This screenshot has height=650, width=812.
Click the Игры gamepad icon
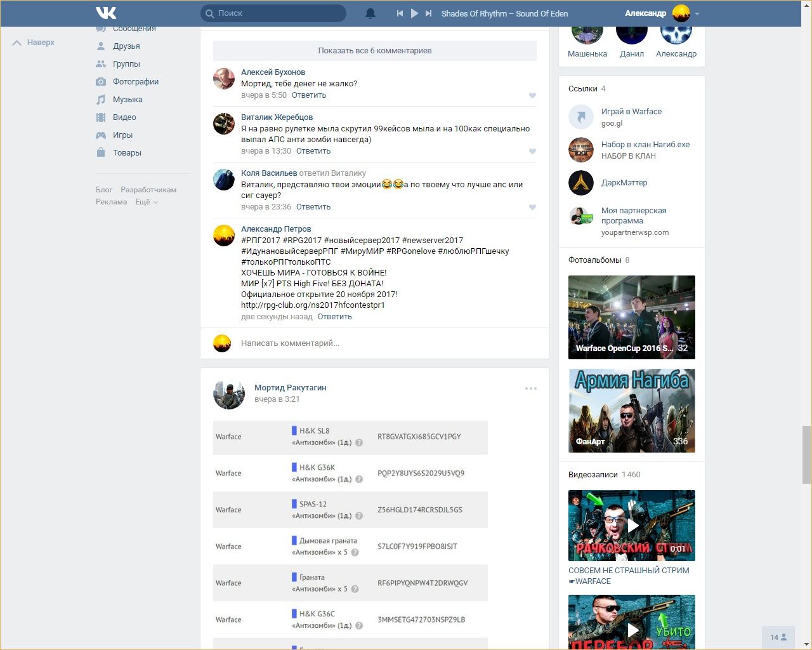101,135
